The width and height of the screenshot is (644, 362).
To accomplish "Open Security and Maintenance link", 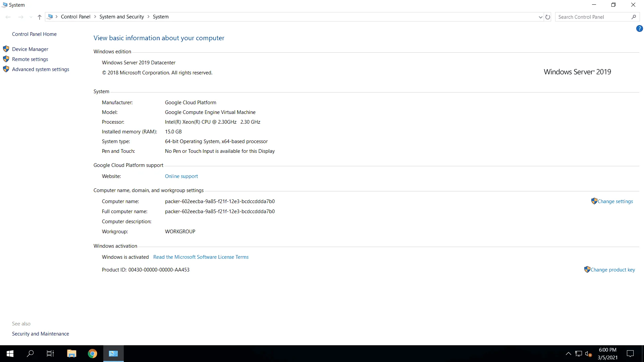I will (x=41, y=334).
